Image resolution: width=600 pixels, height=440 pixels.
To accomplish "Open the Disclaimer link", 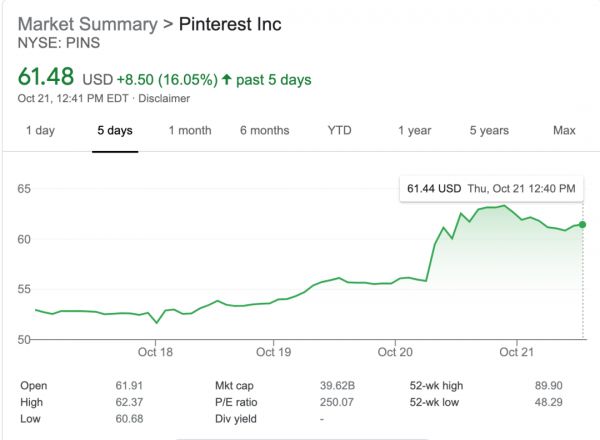I will (x=164, y=98).
